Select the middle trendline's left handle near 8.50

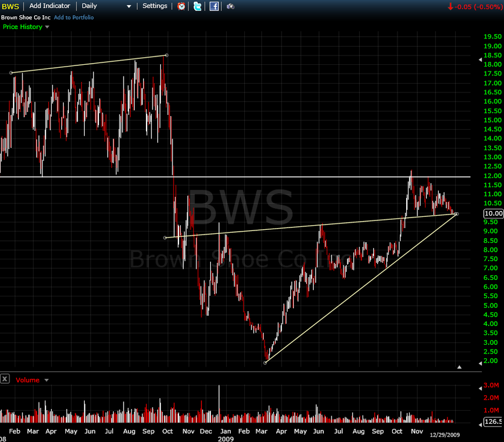[x=165, y=238]
